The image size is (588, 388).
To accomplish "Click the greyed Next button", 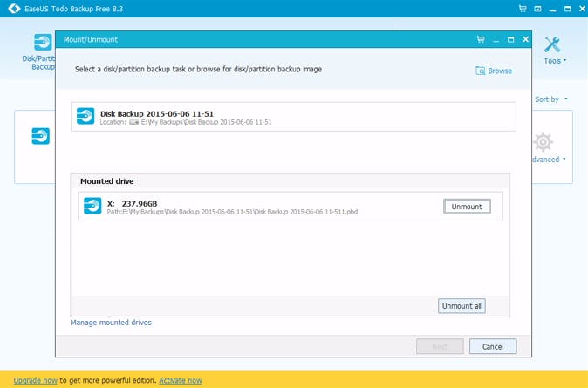I will pyautogui.click(x=440, y=346).
